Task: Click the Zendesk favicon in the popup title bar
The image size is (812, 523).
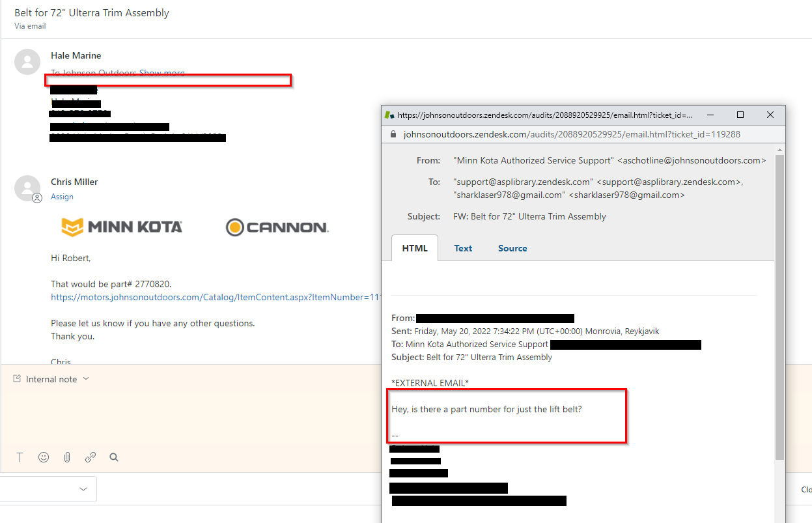Action: click(x=389, y=115)
